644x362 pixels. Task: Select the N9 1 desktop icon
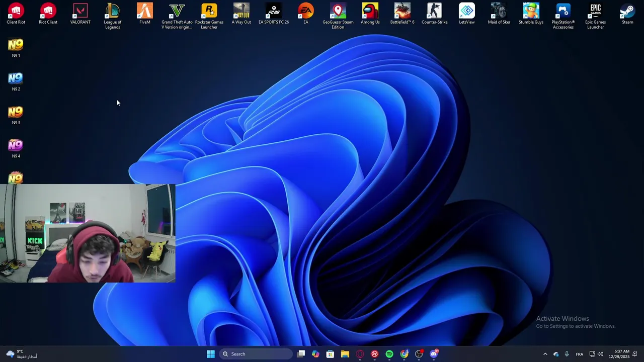[16, 48]
